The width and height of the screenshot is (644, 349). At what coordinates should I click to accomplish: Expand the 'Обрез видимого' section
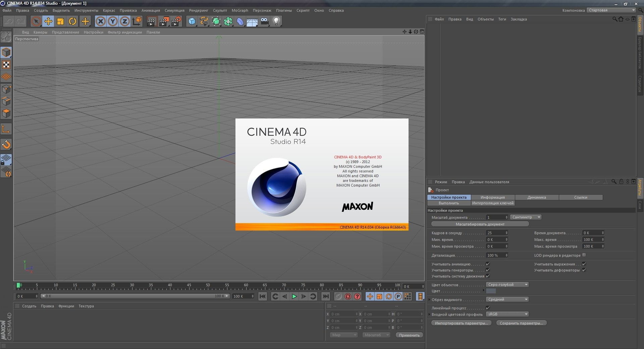point(429,300)
